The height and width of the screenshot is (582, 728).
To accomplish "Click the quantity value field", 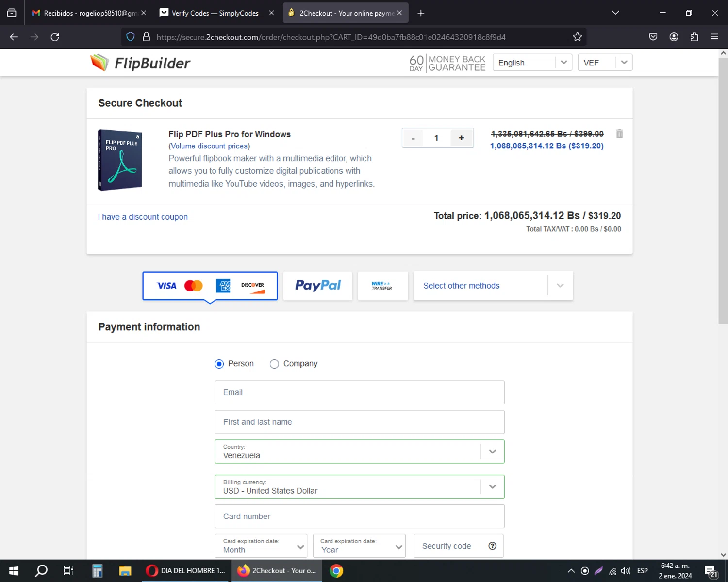I will click(x=436, y=138).
